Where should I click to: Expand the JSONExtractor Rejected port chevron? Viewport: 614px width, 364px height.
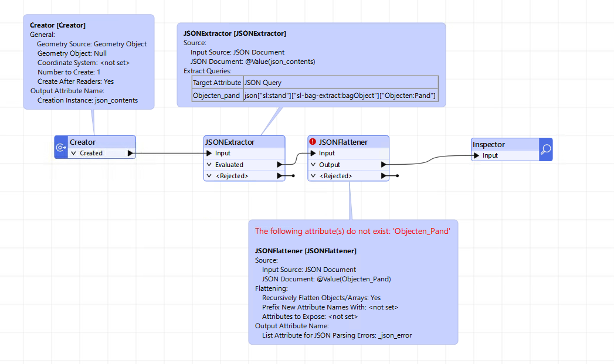click(209, 176)
